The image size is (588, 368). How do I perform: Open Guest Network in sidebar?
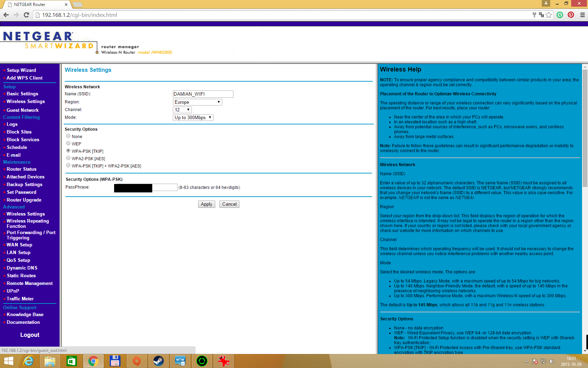pyautogui.click(x=22, y=110)
